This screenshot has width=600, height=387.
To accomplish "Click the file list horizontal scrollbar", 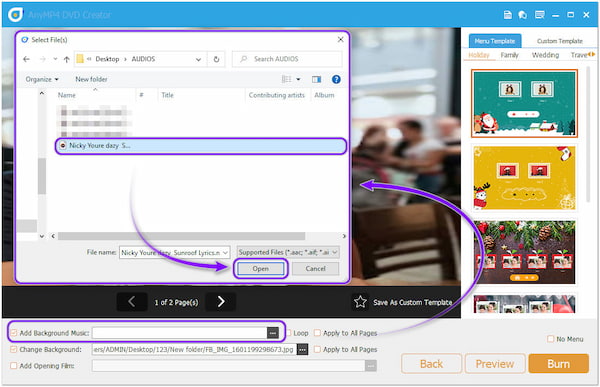I will click(181, 236).
